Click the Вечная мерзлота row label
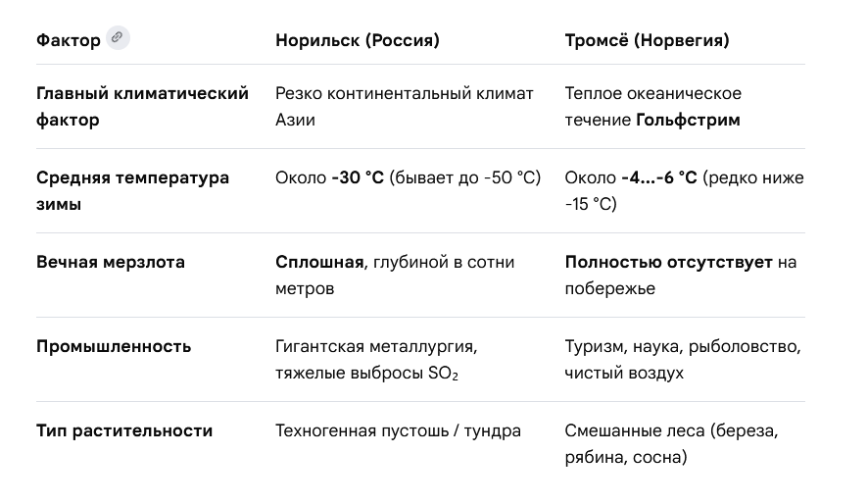This screenshot has height=504, width=868. coord(111,262)
